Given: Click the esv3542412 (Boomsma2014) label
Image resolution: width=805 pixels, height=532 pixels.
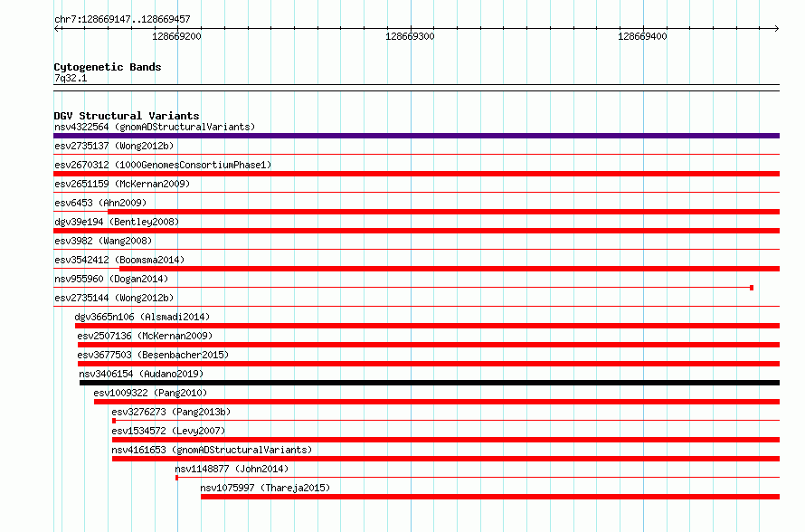Looking at the screenshot, I should click(119, 260).
